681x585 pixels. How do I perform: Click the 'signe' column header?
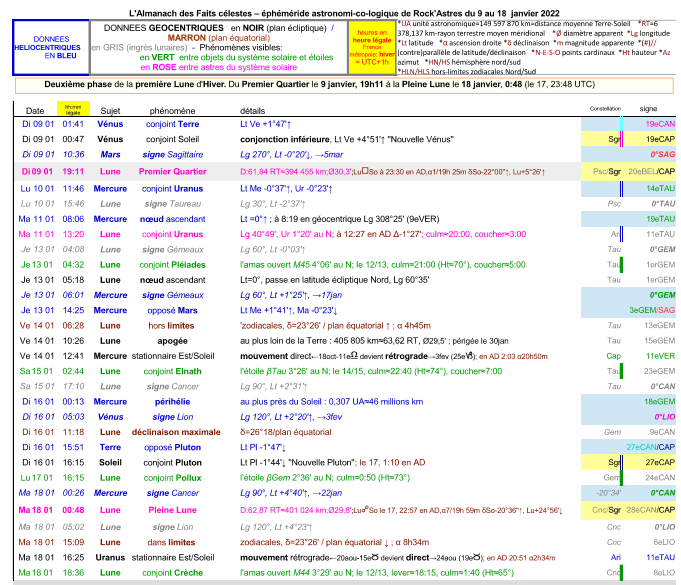[649, 108]
